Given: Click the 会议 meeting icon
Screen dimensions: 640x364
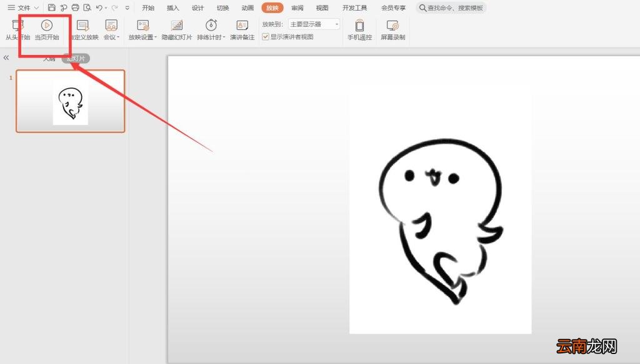Looking at the screenshot, I should [111, 26].
